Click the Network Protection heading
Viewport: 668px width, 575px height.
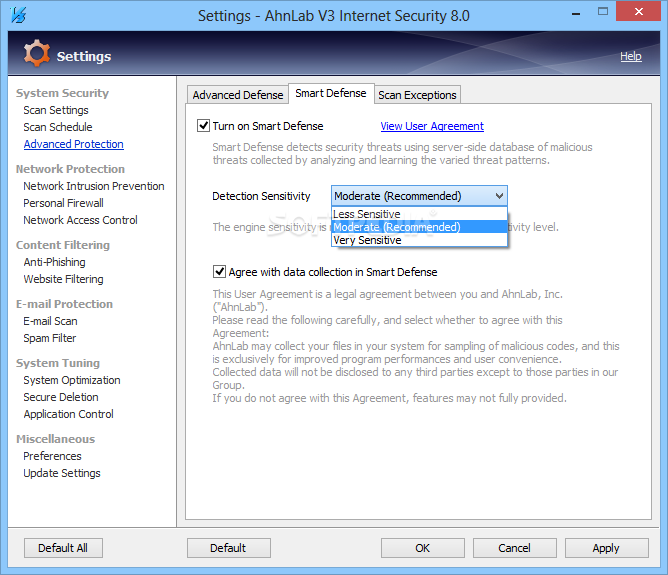pos(70,169)
